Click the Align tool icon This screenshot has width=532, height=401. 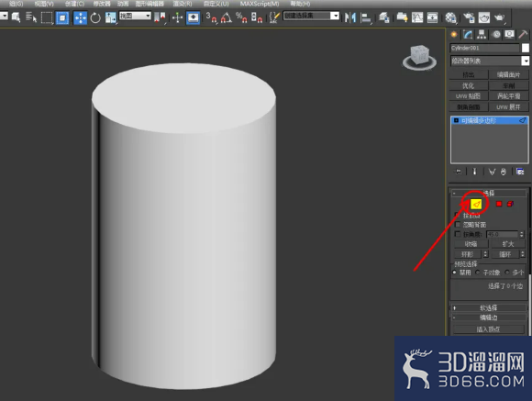tap(366, 17)
